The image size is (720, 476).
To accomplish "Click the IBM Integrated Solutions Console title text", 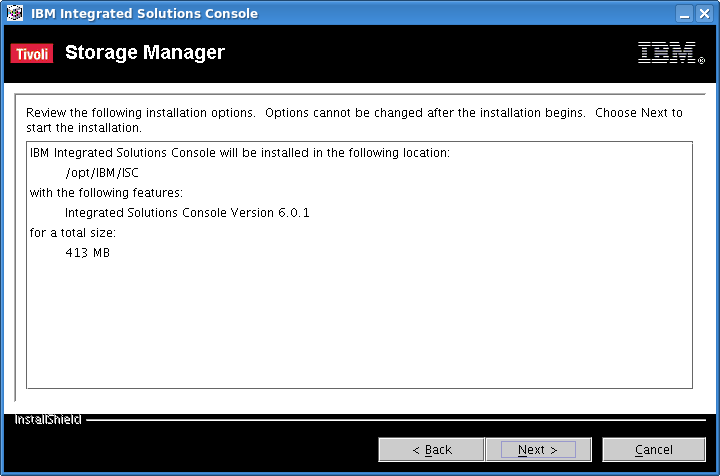I will point(144,13).
